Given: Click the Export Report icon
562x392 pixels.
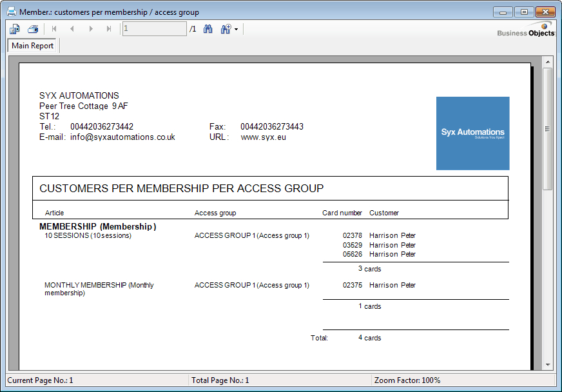Looking at the screenshot, I should coord(14,29).
